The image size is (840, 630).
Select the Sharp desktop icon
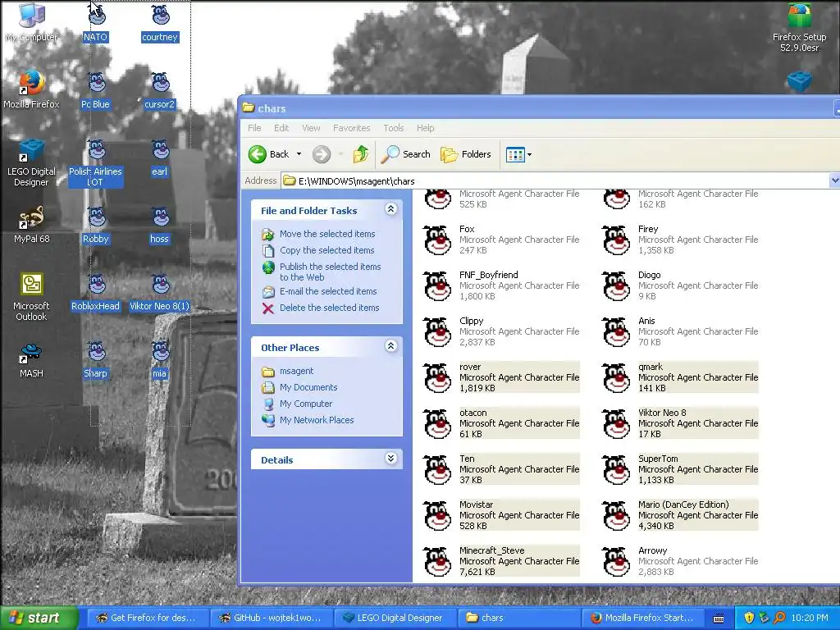(96, 353)
